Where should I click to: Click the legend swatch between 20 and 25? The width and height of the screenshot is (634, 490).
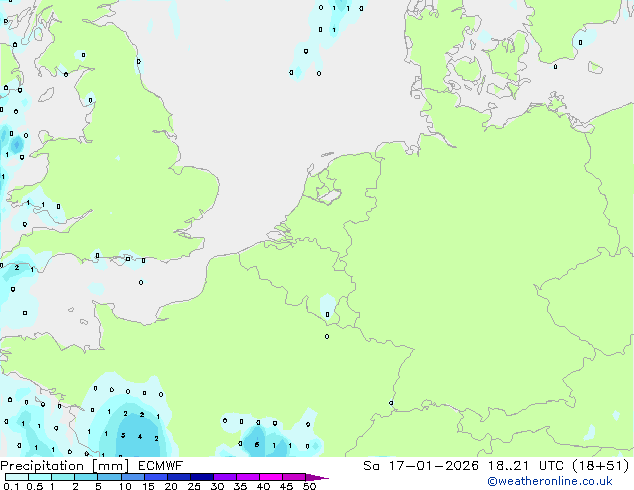pos(178,477)
